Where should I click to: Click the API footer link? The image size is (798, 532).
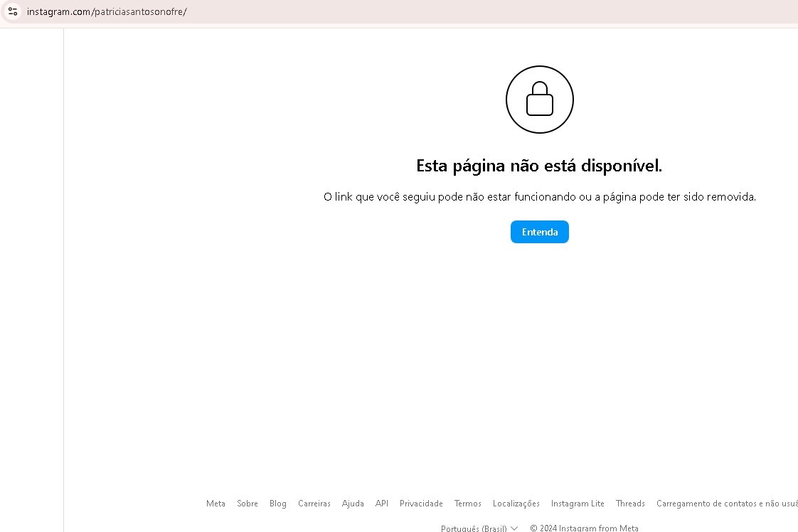click(x=382, y=504)
